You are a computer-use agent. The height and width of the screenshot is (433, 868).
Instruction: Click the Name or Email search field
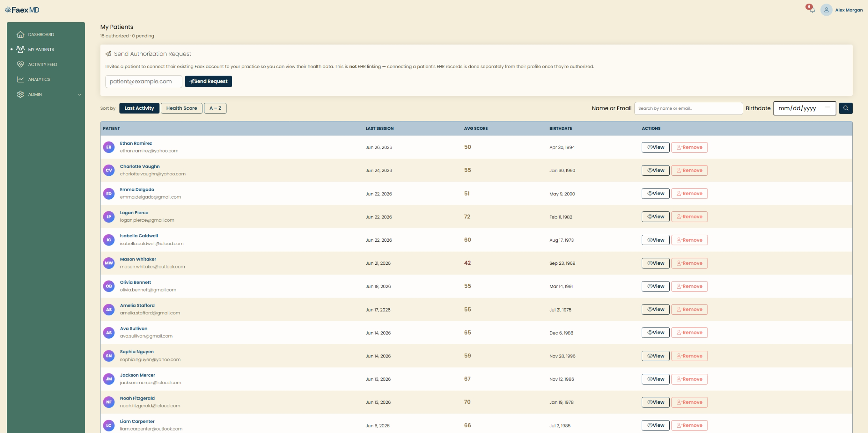(688, 108)
